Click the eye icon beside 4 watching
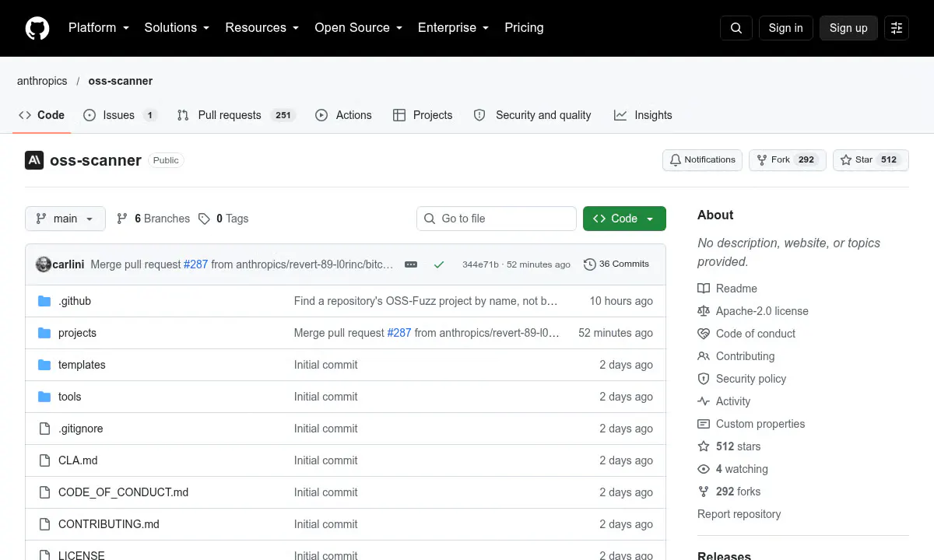The height and width of the screenshot is (560, 934). [x=704, y=469]
